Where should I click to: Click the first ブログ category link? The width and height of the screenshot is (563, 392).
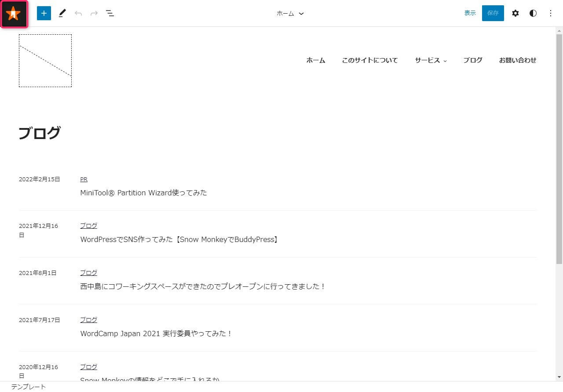[x=88, y=225]
